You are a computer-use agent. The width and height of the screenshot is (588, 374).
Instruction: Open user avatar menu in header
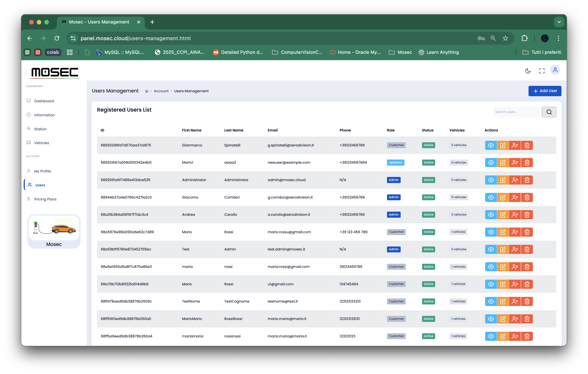(x=555, y=70)
